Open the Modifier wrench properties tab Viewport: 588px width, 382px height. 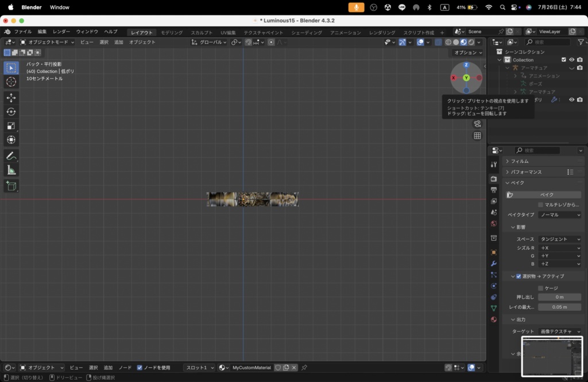tap(493, 263)
